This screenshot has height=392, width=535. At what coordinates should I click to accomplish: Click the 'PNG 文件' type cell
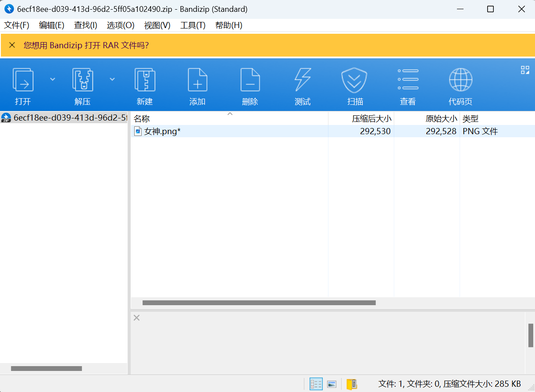click(x=480, y=131)
